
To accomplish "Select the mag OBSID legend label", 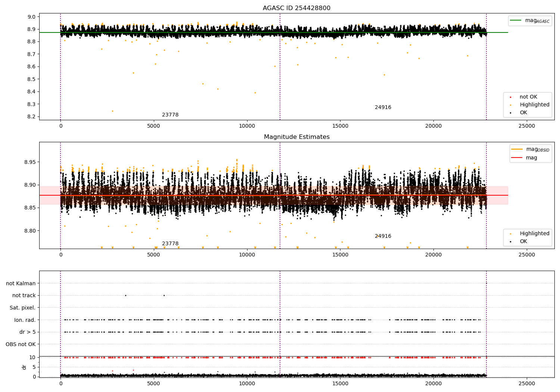I will click(x=538, y=149).
